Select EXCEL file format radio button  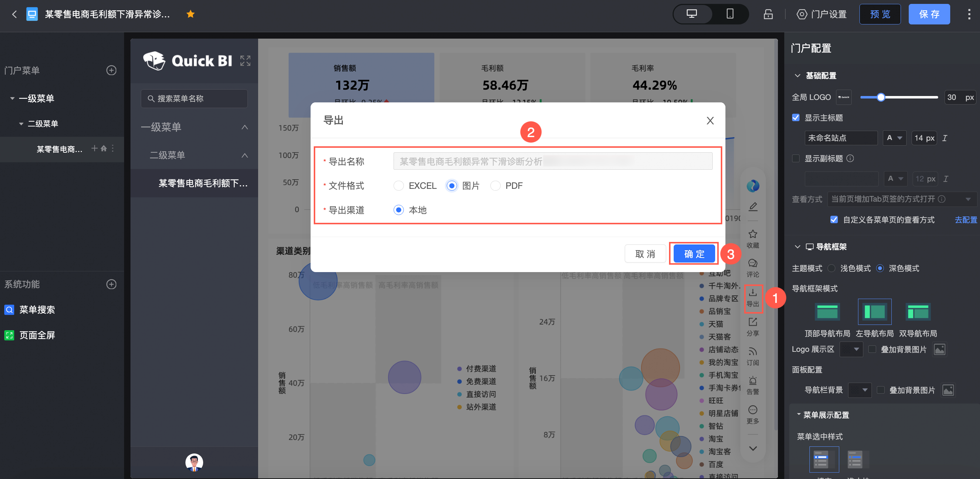point(398,186)
